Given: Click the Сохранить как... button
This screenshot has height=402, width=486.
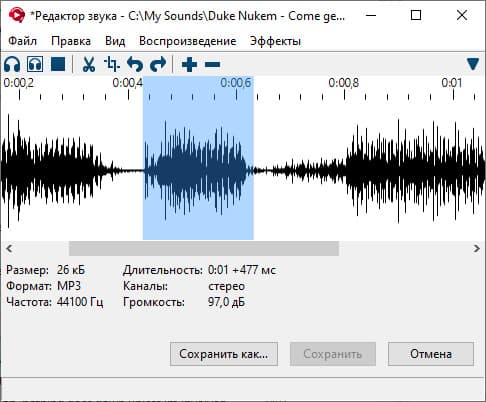Looking at the screenshot, I should (224, 354).
